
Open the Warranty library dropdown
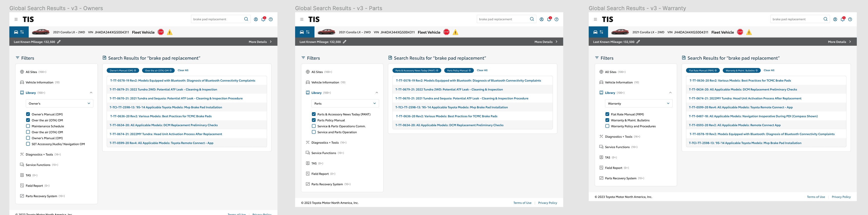[x=638, y=103]
